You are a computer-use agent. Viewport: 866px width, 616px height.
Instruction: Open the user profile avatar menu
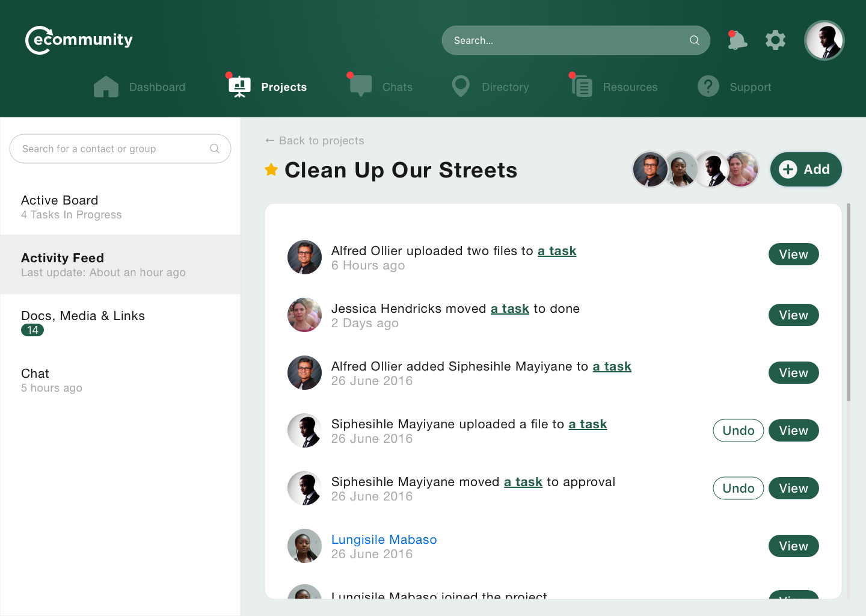(x=824, y=41)
